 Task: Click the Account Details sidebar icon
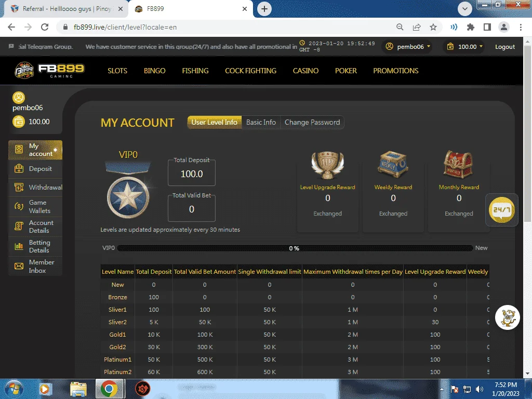click(19, 227)
